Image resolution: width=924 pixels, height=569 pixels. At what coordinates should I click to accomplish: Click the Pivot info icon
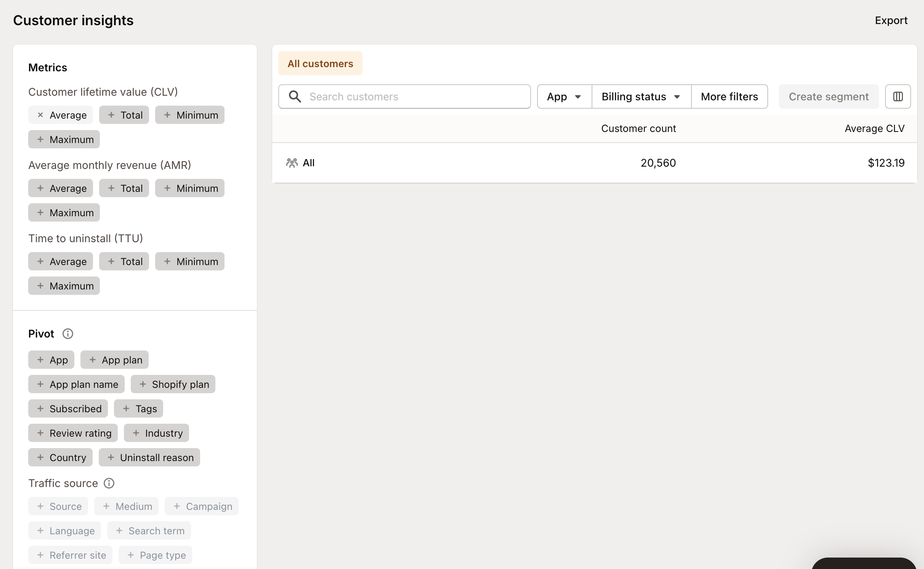(x=68, y=334)
